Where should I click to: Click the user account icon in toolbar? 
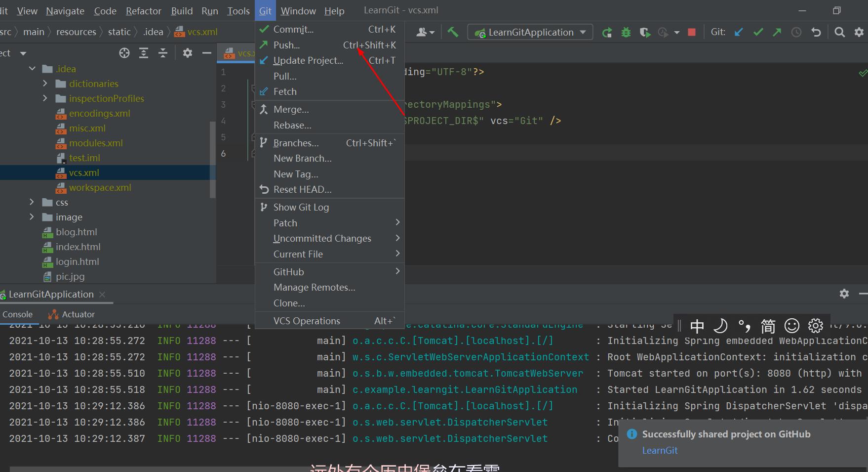(425, 32)
